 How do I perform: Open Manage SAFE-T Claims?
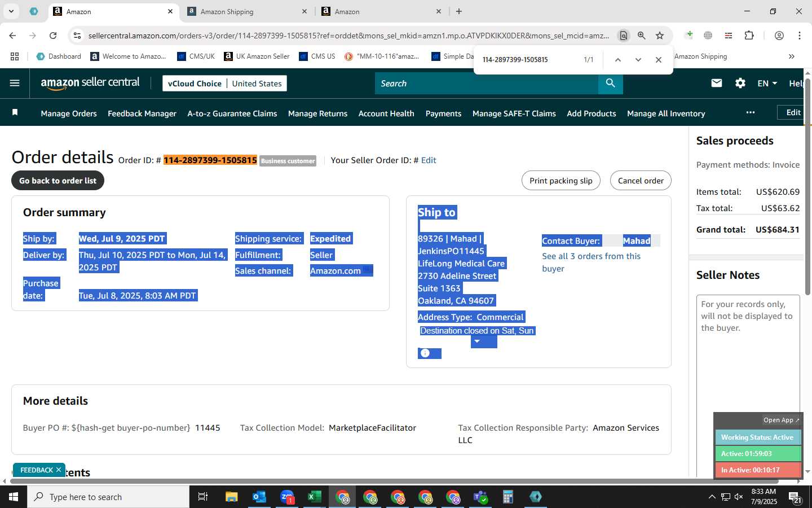click(x=514, y=113)
